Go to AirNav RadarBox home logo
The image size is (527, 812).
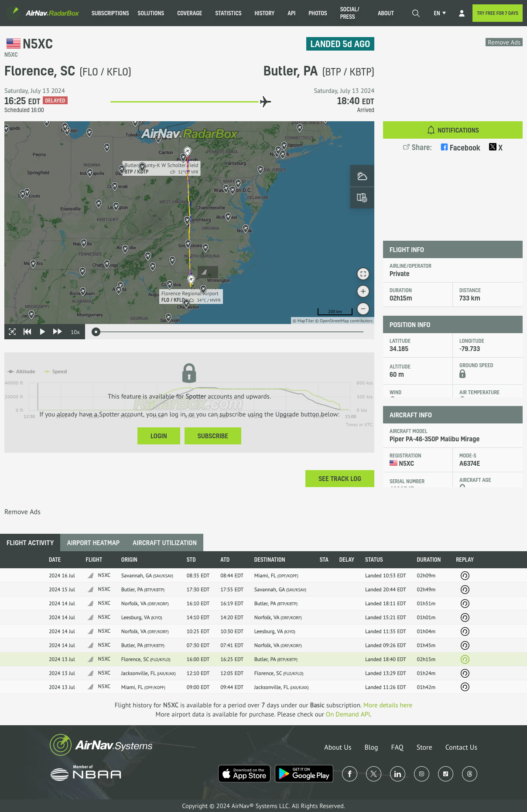click(43, 13)
